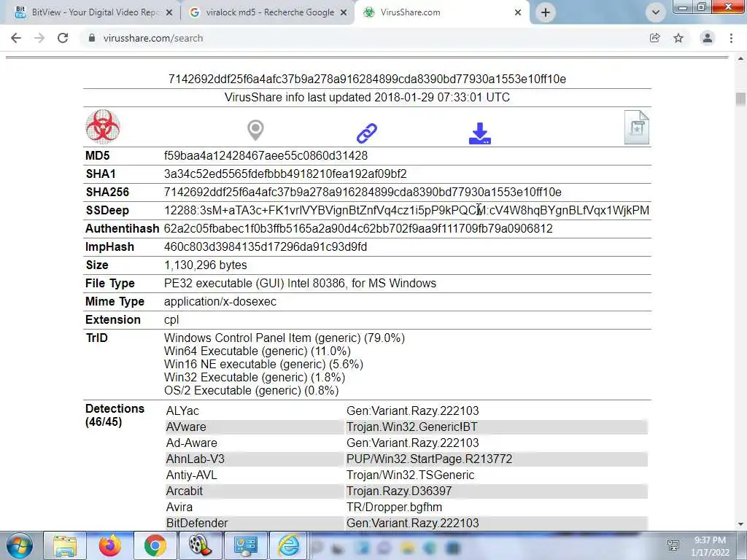
Task: Open the film reel media app in taskbar
Action: (x=200, y=546)
